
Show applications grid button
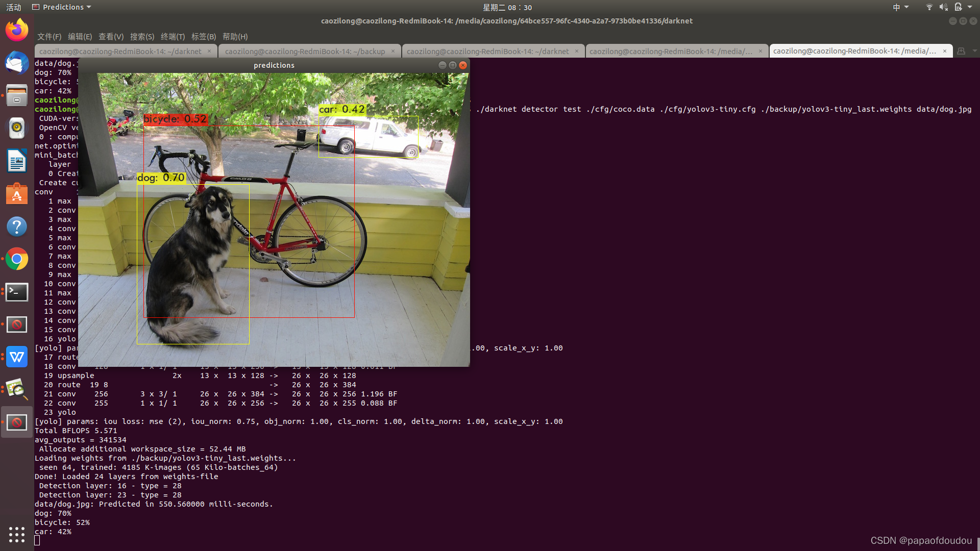[x=17, y=534]
